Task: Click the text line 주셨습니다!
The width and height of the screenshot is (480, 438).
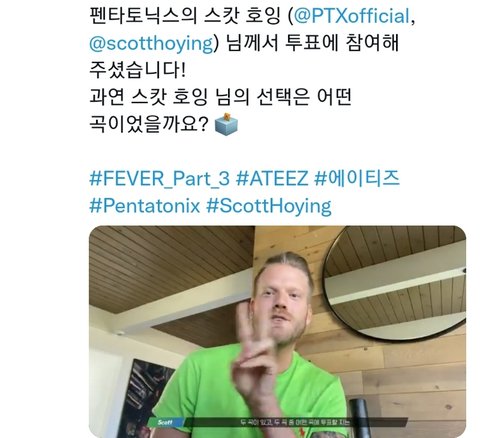Action: click(x=138, y=70)
